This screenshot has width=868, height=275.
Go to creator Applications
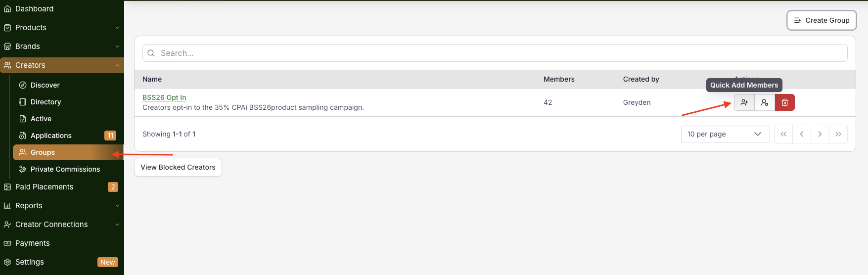[x=51, y=136]
